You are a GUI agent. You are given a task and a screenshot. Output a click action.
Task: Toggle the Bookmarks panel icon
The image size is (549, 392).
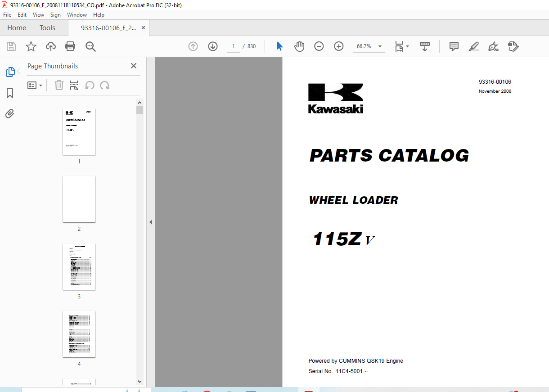[x=10, y=93]
